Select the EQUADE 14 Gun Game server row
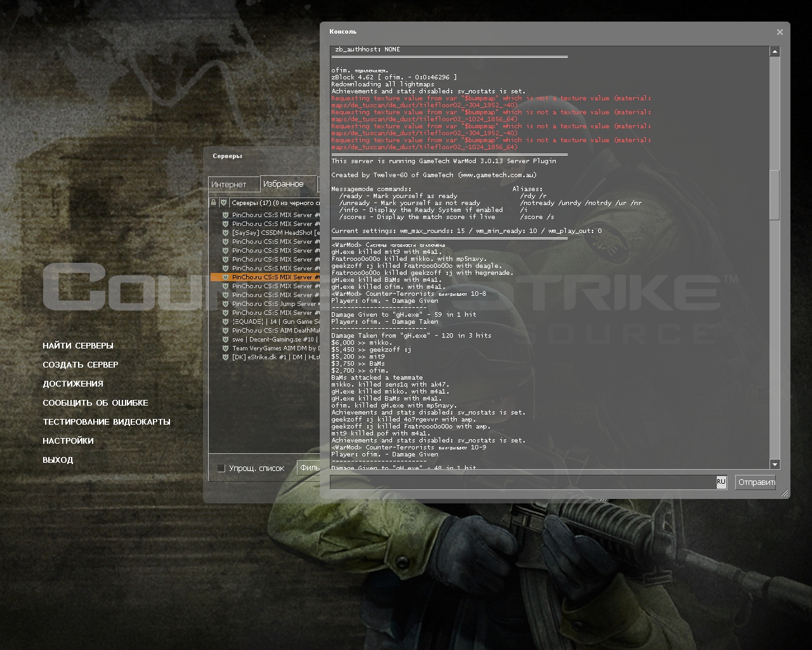The height and width of the screenshot is (650, 812). 265,322
